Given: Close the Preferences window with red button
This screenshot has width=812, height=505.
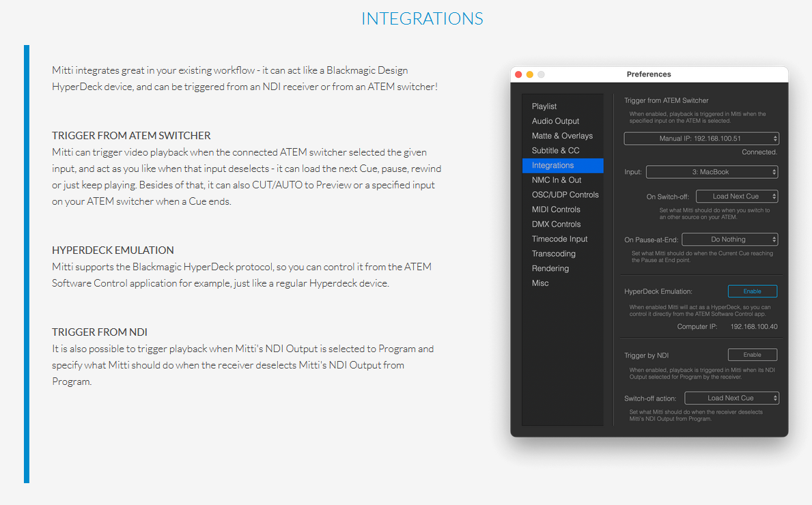Looking at the screenshot, I should [x=518, y=74].
